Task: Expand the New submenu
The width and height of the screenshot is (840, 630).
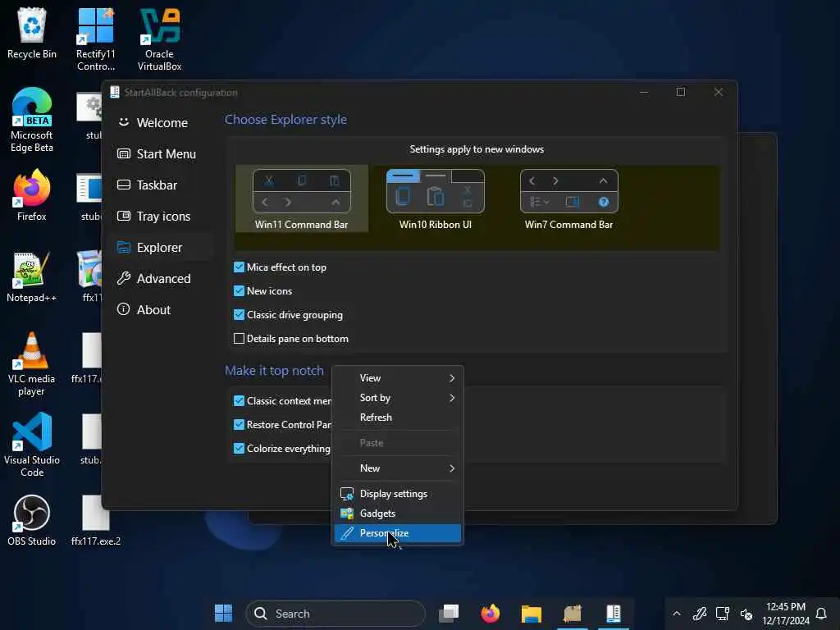Action: (x=398, y=468)
